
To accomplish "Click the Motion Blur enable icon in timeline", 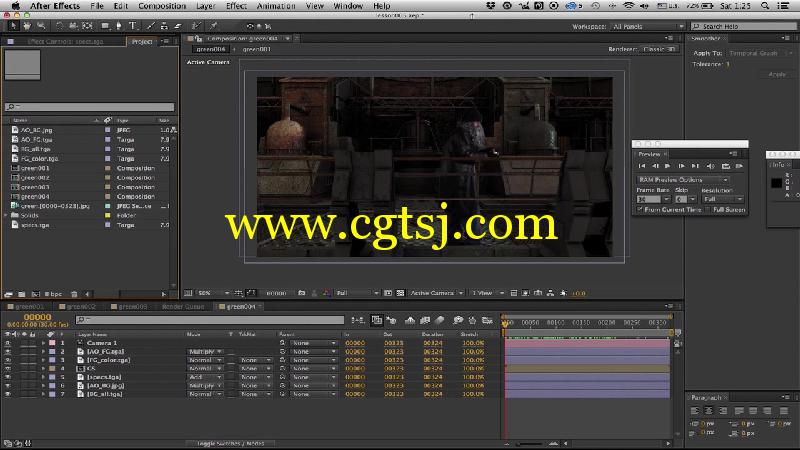I will (x=439, y=320).
